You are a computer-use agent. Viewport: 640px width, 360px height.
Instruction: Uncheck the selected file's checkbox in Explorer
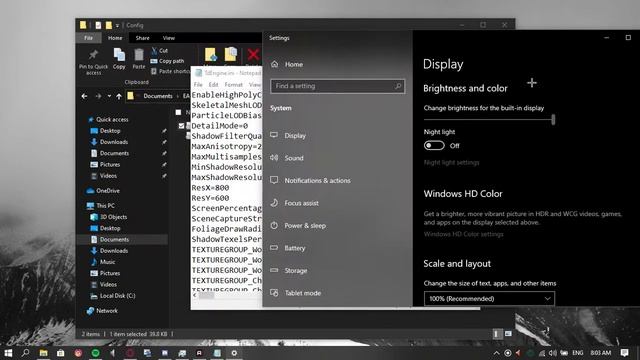click(181, 126)
